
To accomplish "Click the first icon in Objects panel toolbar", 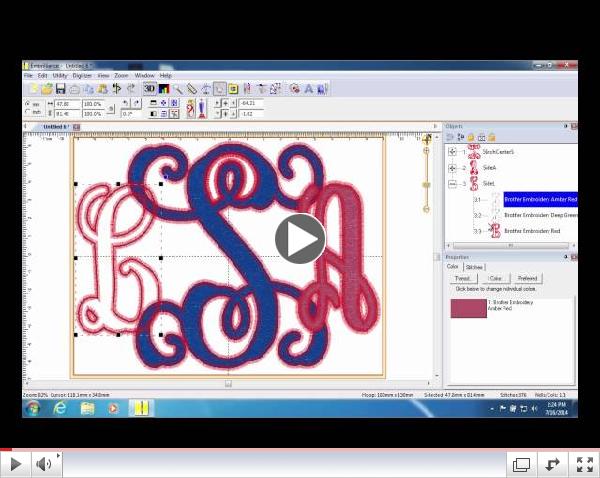I will tap(450, 137).
